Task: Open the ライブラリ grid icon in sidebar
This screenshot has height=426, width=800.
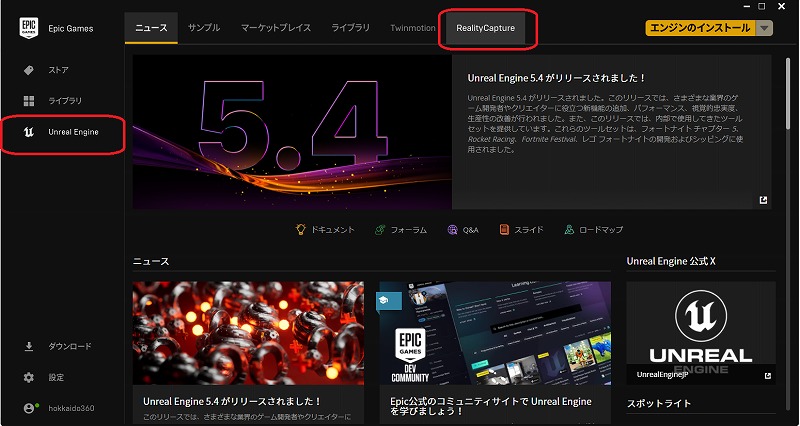Action: [29, 101]
